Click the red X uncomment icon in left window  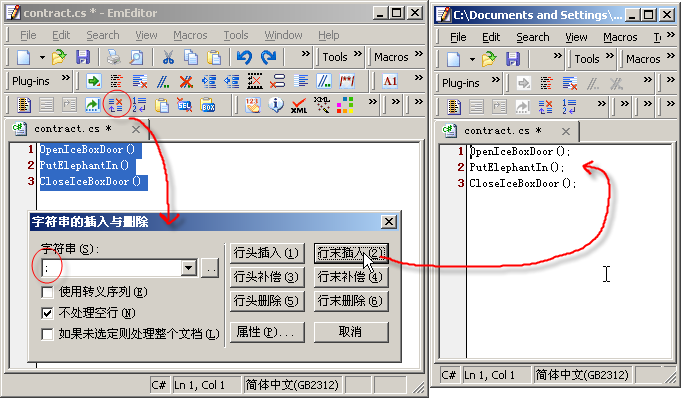point(186,81)
